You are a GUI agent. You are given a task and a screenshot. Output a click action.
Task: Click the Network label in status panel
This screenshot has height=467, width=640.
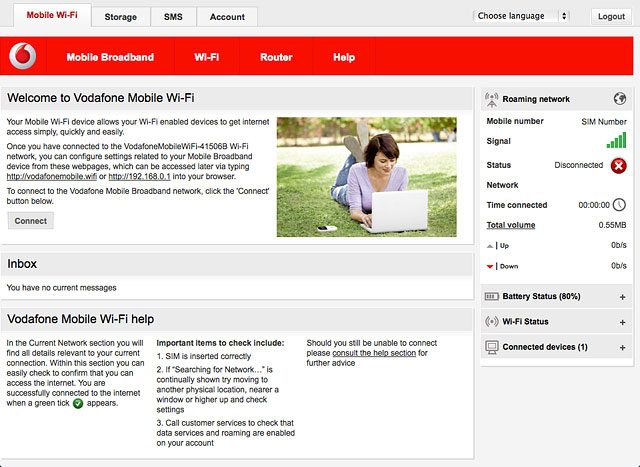click(502, 185)
